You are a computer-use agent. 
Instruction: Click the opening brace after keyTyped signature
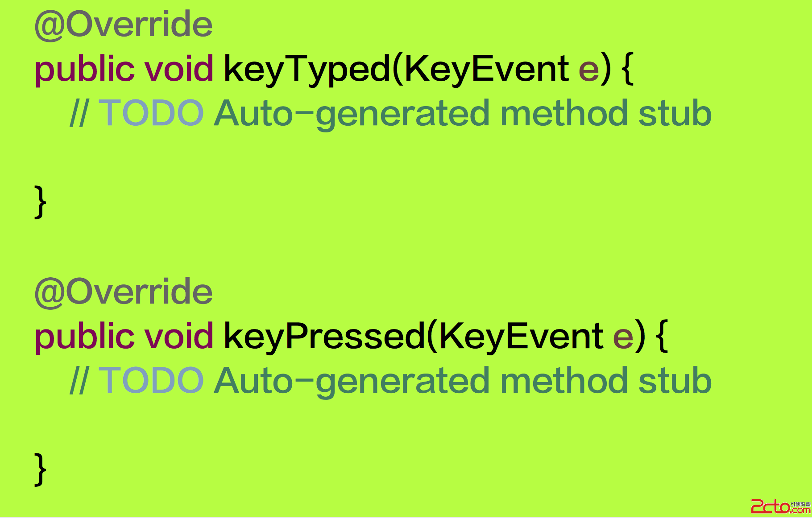628,69
